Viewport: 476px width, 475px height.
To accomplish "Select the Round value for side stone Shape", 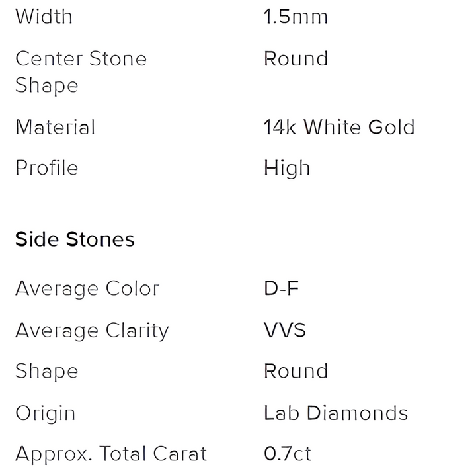I will coord(296,372).
